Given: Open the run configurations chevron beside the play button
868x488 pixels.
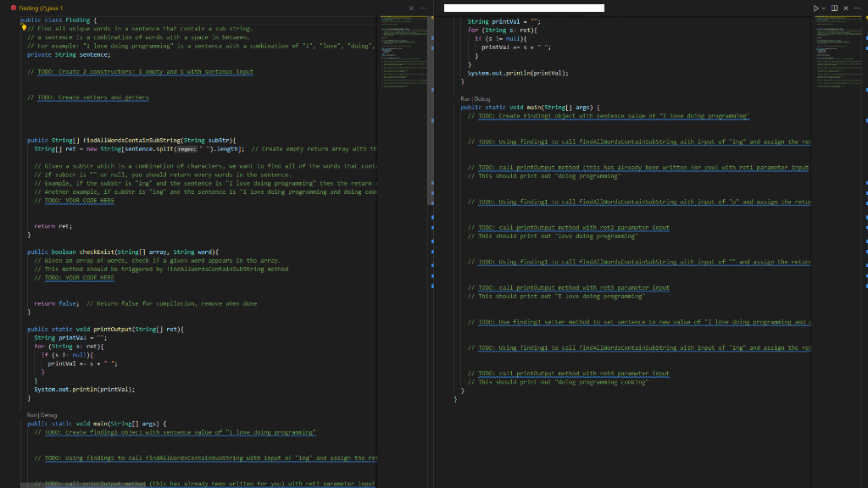Looking at the screenshot, I should tap(822, 8).
